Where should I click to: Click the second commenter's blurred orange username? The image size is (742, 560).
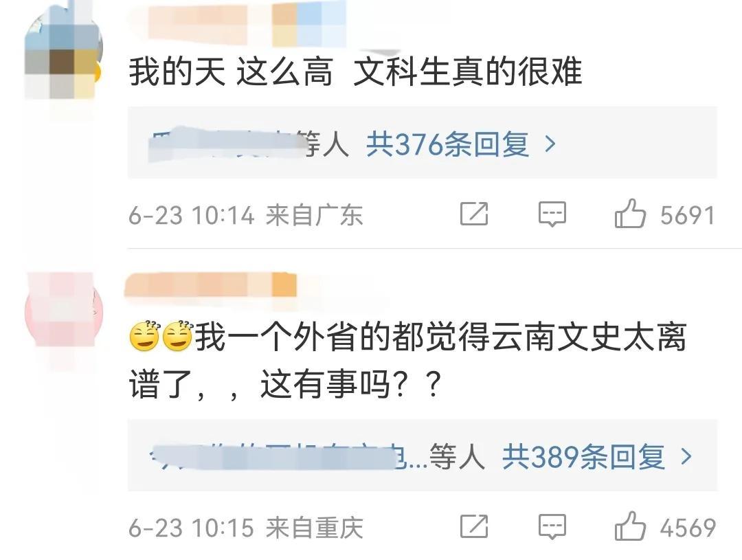tap(211, 285)
